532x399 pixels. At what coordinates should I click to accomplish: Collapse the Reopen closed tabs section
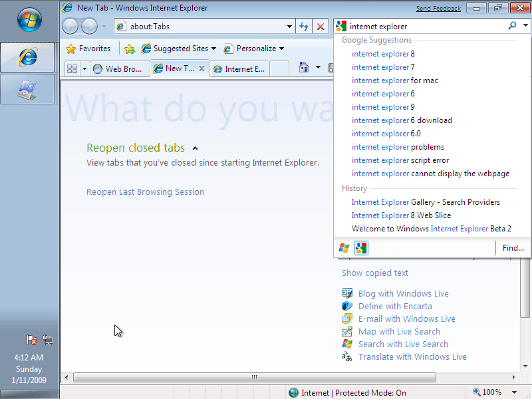coord(195,148)
